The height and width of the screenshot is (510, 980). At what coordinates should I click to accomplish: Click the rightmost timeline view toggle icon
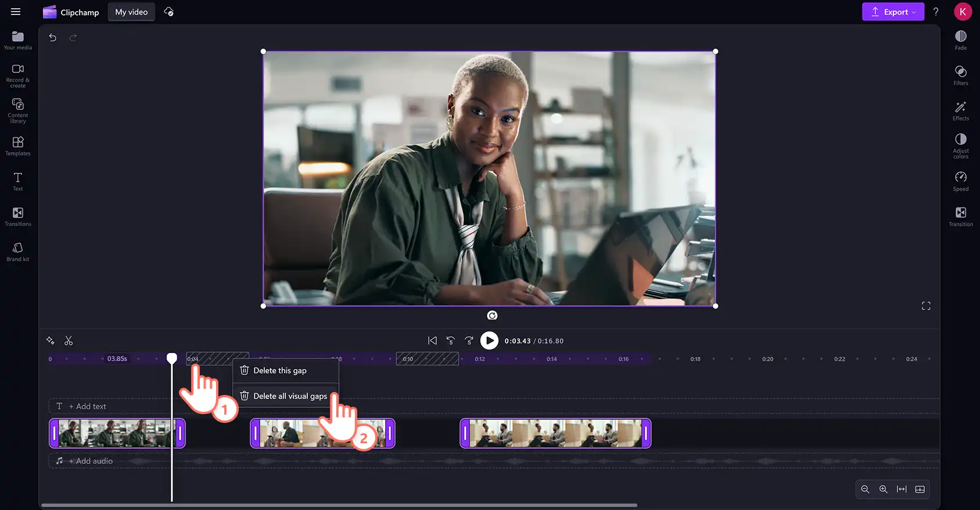920,490
